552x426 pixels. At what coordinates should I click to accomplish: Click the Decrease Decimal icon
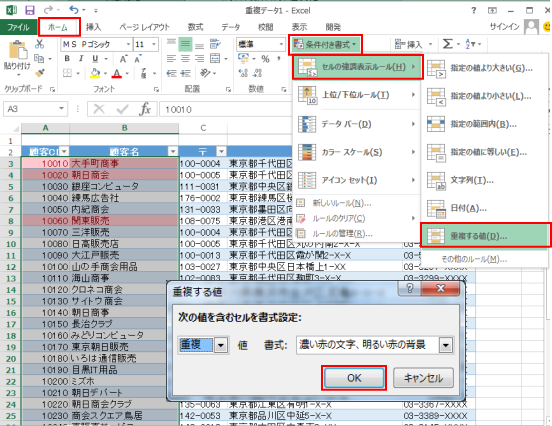point(257,73)
